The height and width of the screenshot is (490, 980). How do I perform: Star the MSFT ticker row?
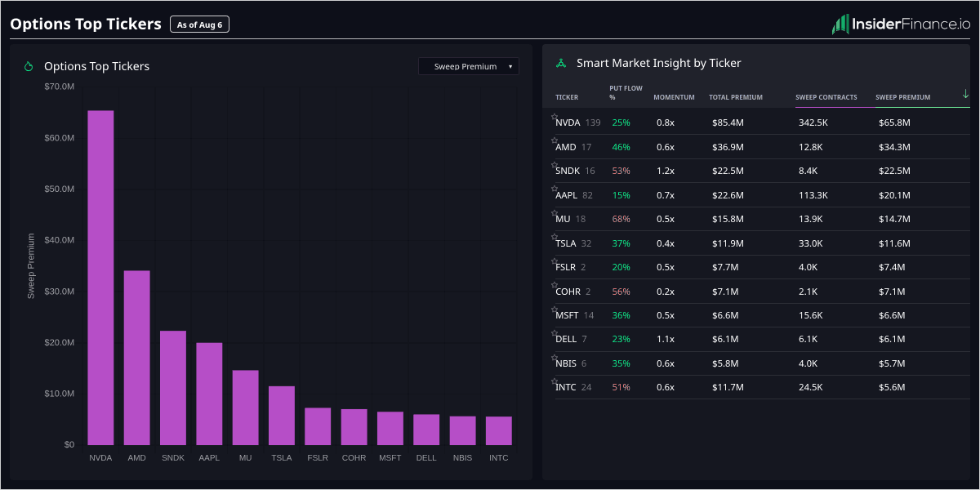[555, 310]
